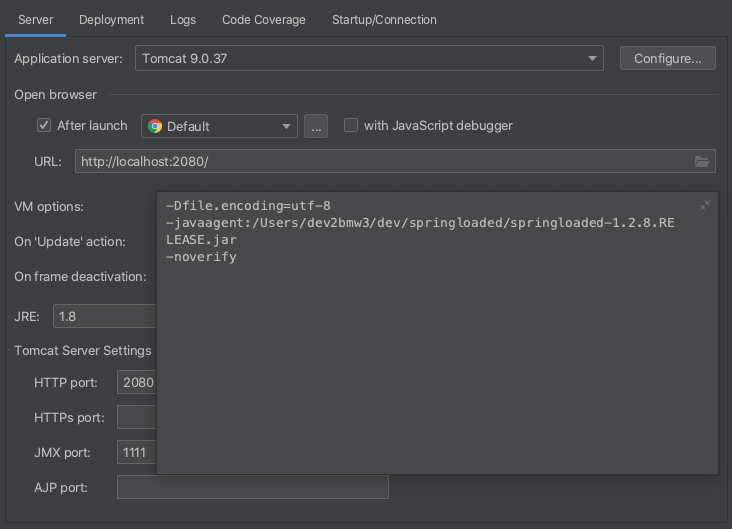Click the Configure... button
Viewport: 732px width, 529px height.
tap(667, 58)
